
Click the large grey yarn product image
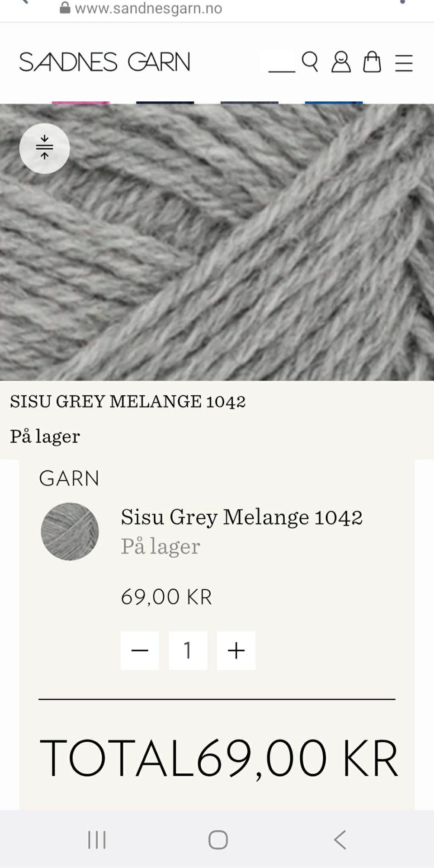click(217, 242)
